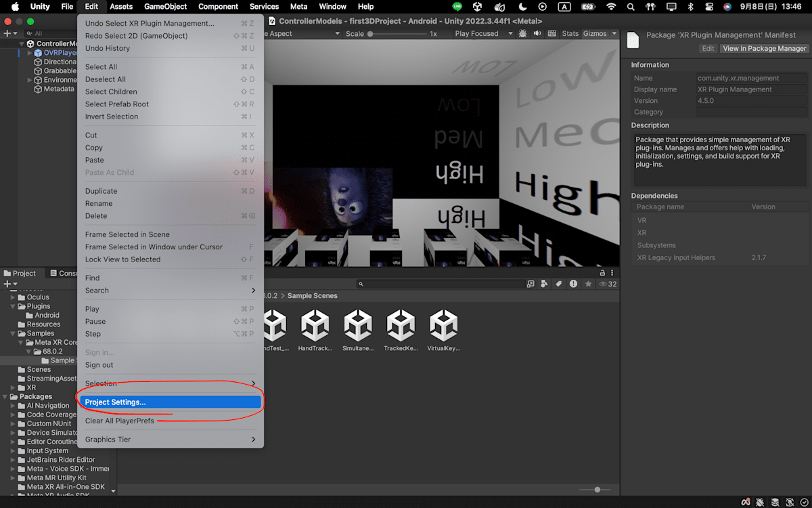The width and height of the screenshot is (812, 508).
Task: Expand the XR folder in Assets
Action: point(13,388)
